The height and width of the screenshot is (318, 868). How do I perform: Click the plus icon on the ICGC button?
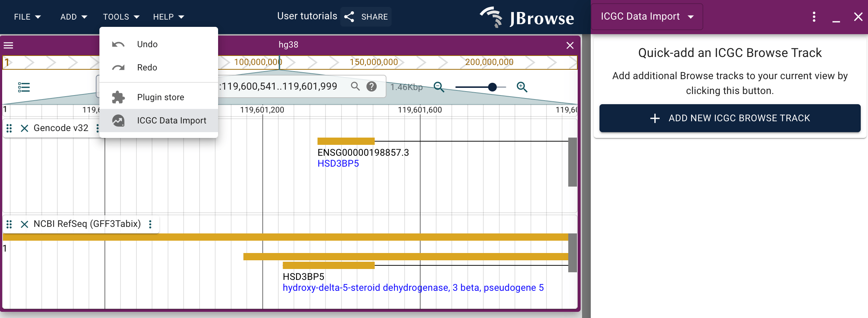click(655, 118)
